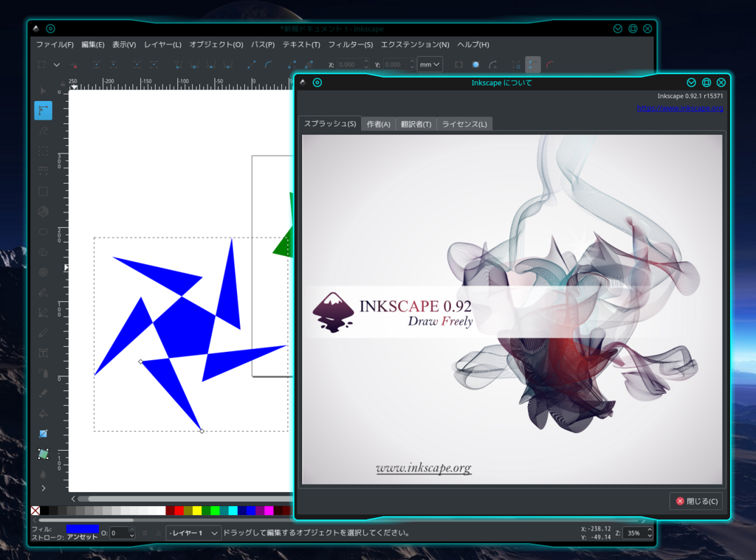756x560 pixels.
Task: Step the Y coordinate spinner arrows
Action: (412, 65)
